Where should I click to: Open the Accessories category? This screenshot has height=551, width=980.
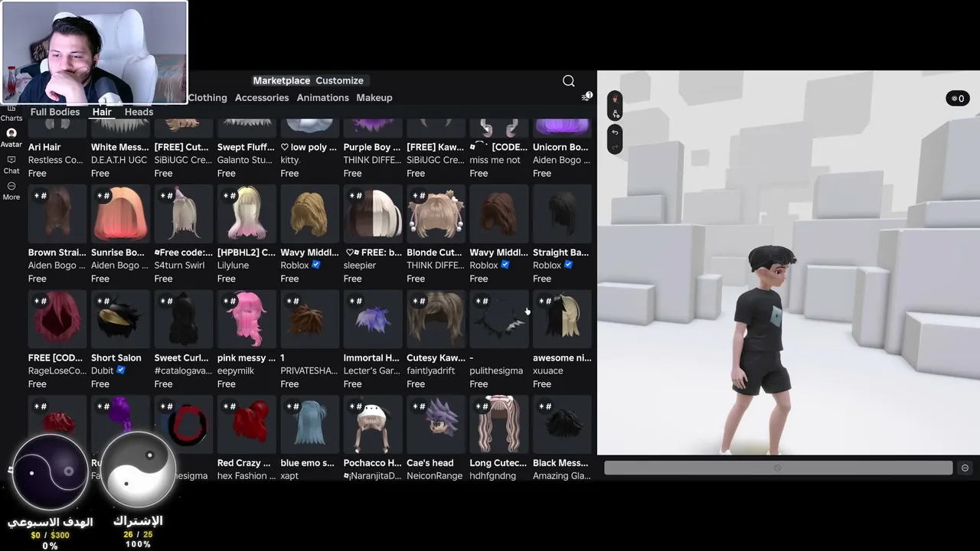262,98
